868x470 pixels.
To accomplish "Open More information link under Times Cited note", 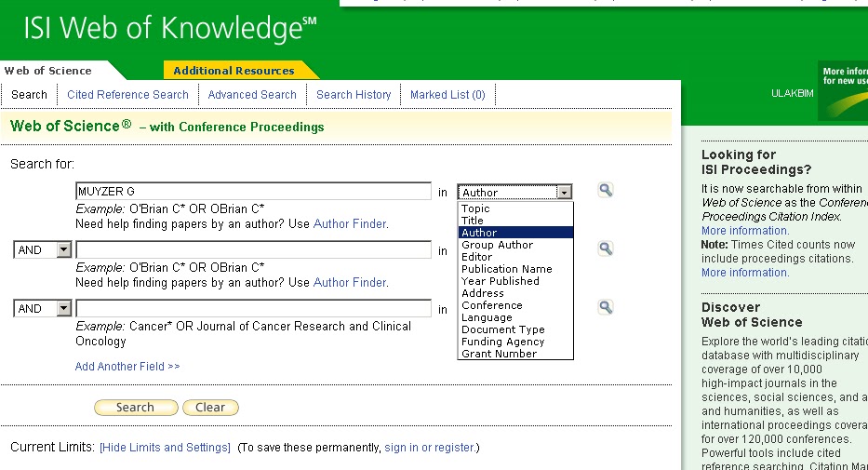I will (x=745, y=273).
